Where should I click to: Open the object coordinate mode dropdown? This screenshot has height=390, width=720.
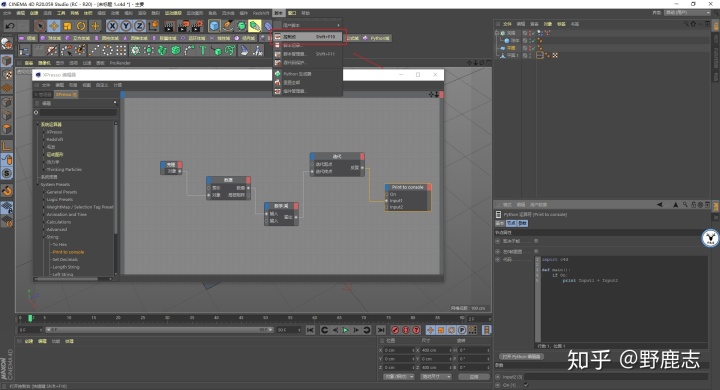[399, 377]
